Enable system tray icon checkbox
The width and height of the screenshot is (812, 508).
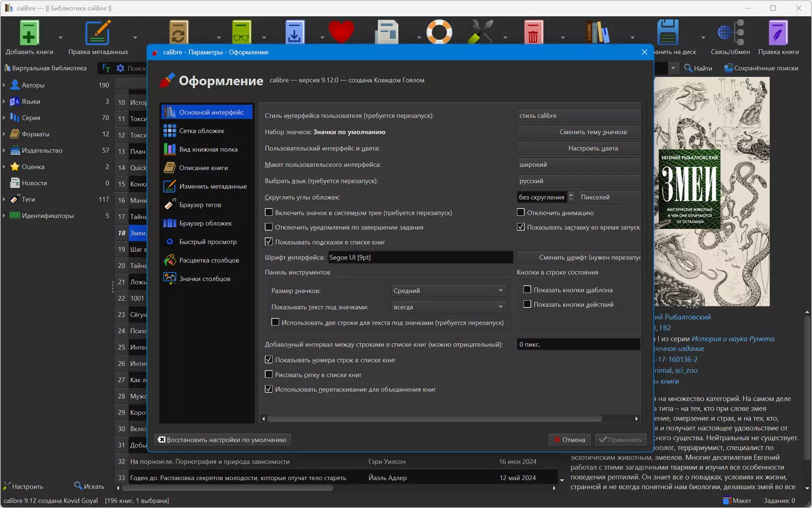pyautogui.click(x=269, y=212)
